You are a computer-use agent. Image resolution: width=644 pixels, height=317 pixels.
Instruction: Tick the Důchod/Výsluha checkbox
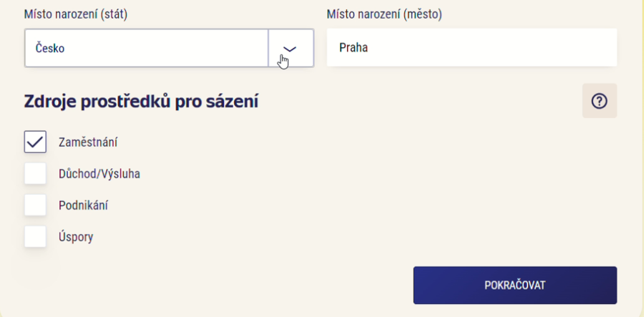[x=35, y=174]
